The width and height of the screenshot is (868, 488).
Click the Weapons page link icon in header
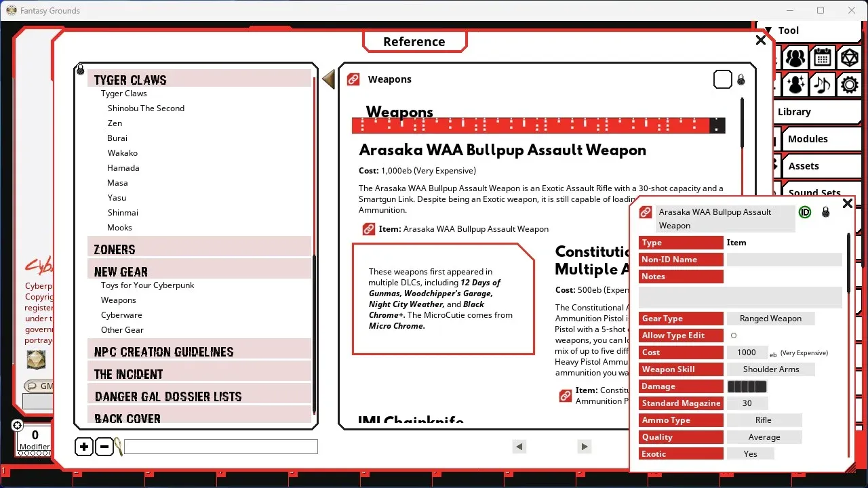(x=353, y=79)
